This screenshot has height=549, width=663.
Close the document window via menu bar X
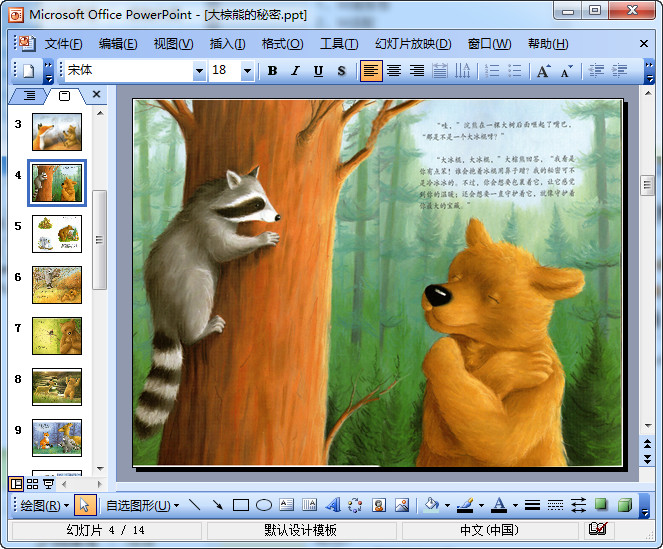[x=644, y=44]
